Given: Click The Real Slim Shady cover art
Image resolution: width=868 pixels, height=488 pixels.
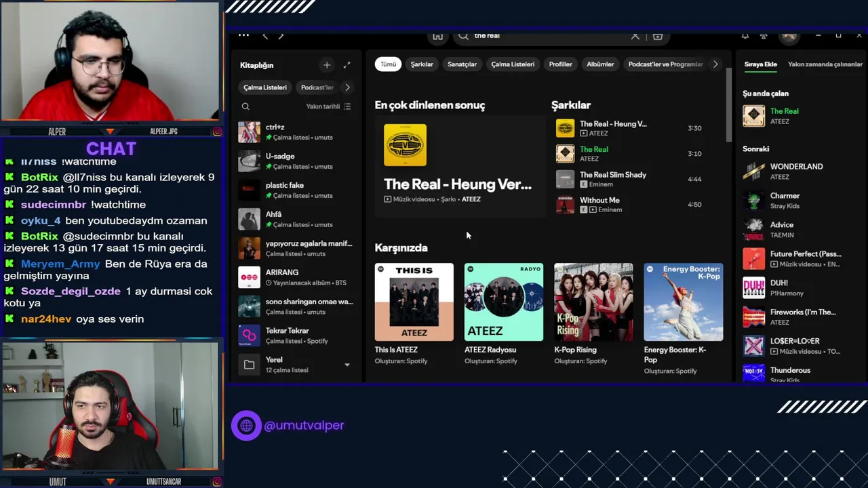Looking at the screenshot, I should click(x=565, y=179).
